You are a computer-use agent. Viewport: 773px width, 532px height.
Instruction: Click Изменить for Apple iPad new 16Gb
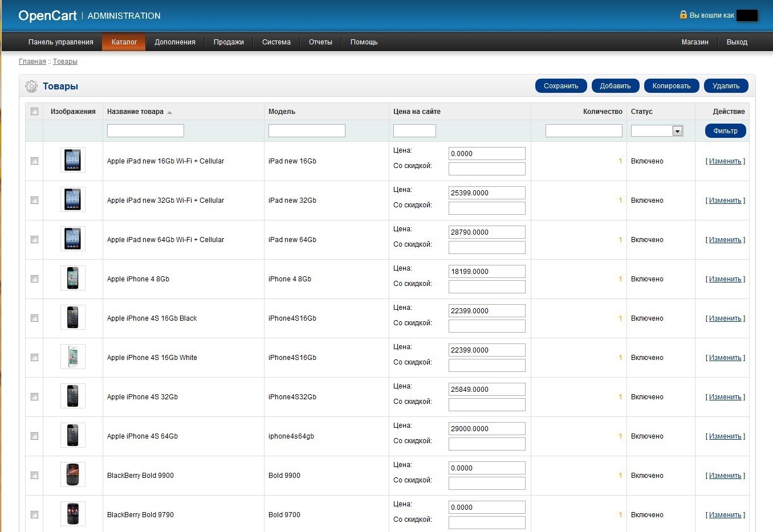725,161
